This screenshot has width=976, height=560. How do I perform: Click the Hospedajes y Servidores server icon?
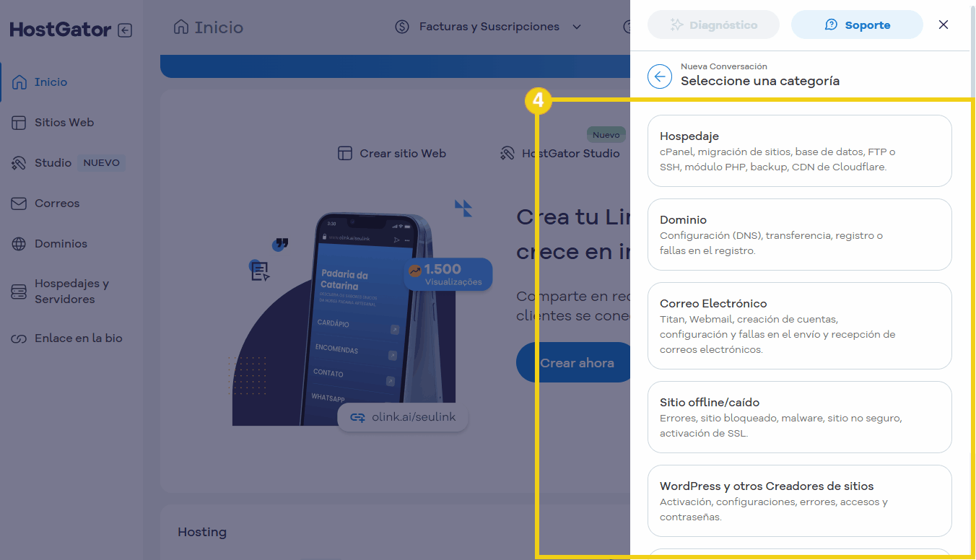coord(19,292)
